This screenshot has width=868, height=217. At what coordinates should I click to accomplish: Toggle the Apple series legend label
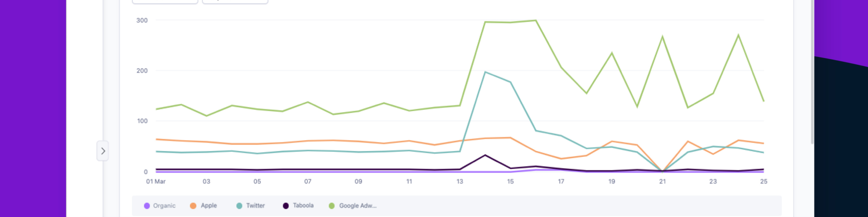pyautogui.click(x=209, y=206)
